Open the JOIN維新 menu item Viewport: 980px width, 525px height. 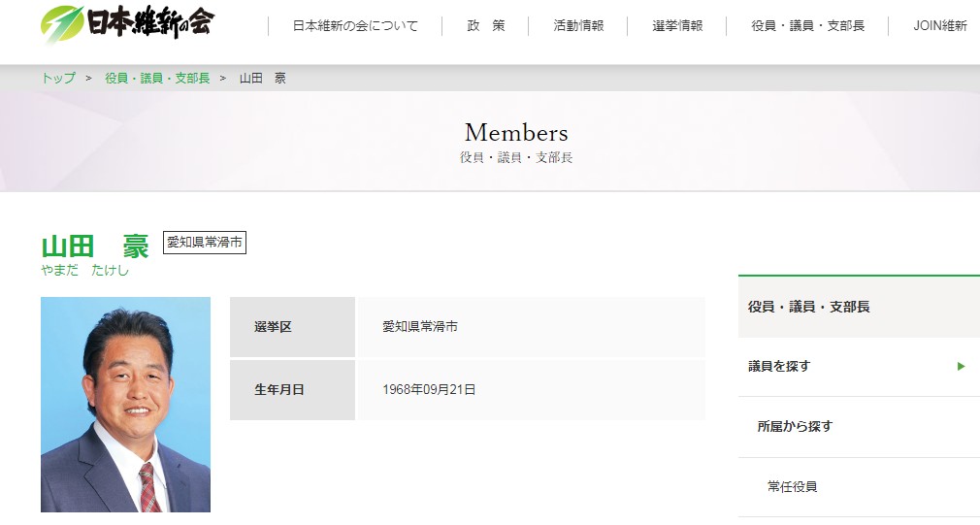(940, 25)
